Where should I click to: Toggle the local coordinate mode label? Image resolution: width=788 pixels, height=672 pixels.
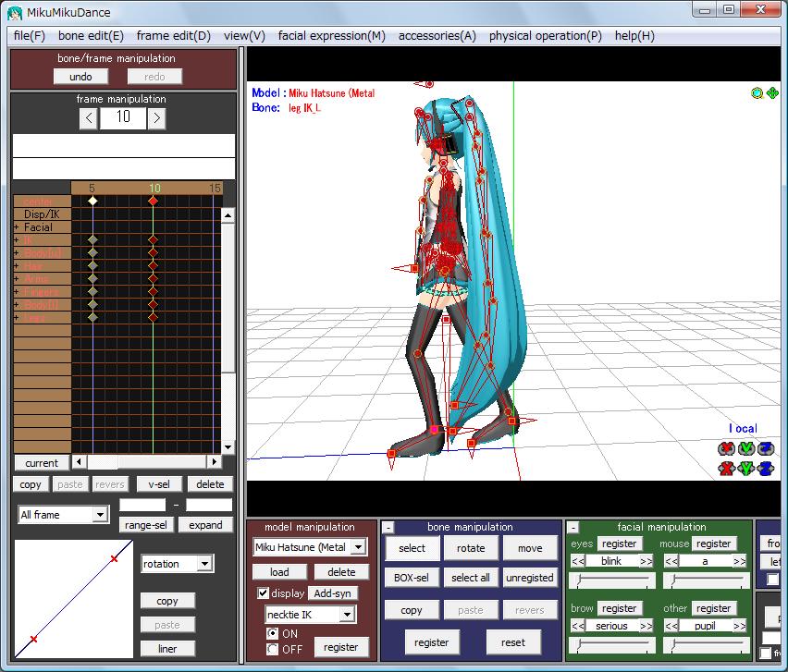point(743,428)
